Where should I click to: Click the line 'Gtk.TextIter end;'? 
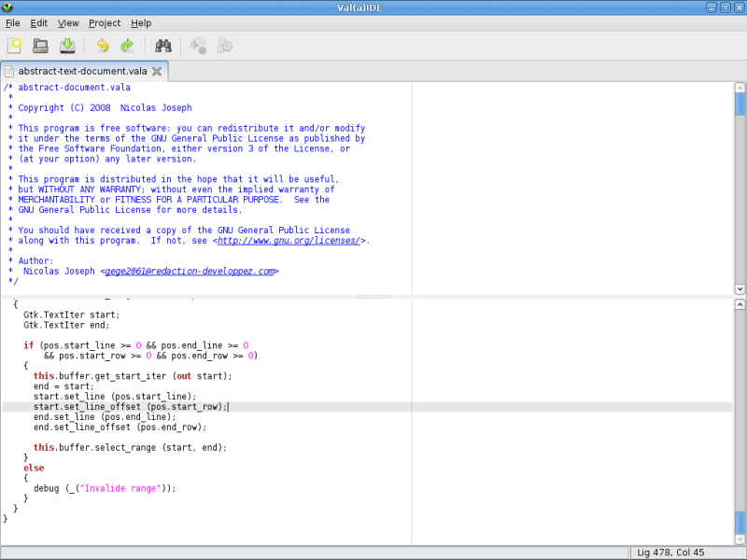point(66,325)
